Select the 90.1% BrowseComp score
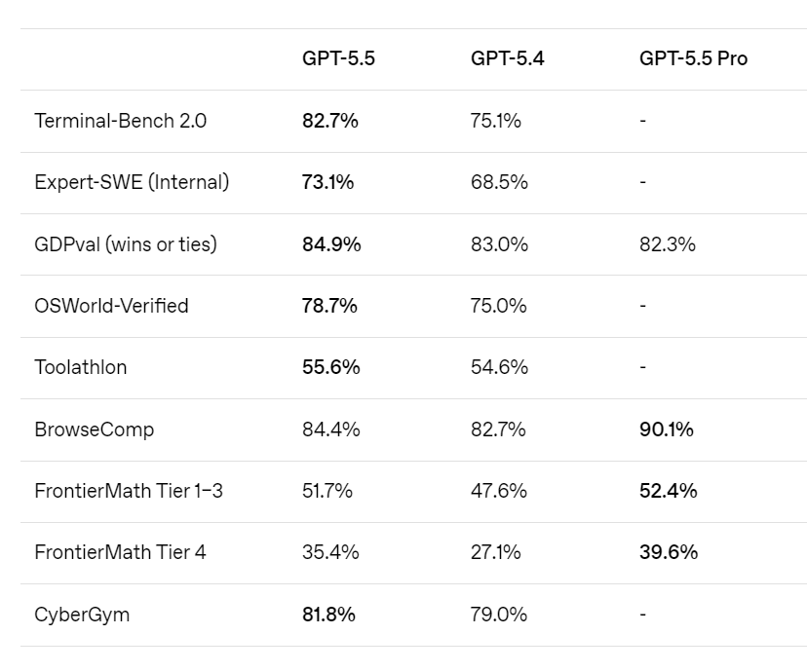807x672 pixels. point(667,429)
